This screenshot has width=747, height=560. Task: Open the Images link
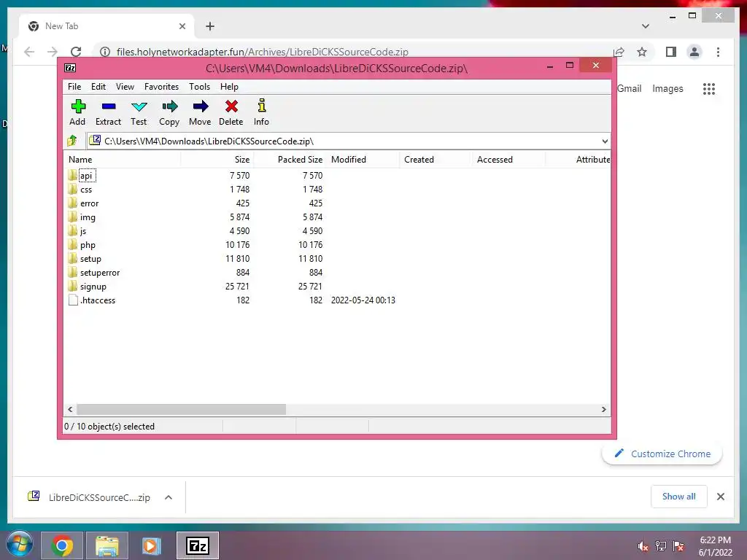click(x=667, y=88)
